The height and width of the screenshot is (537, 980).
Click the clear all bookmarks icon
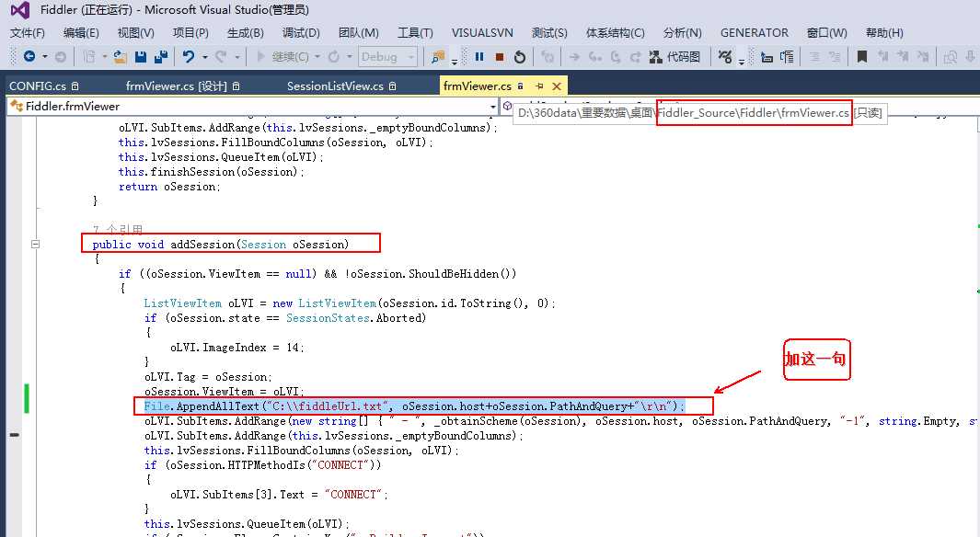click(x=923, y=57)
